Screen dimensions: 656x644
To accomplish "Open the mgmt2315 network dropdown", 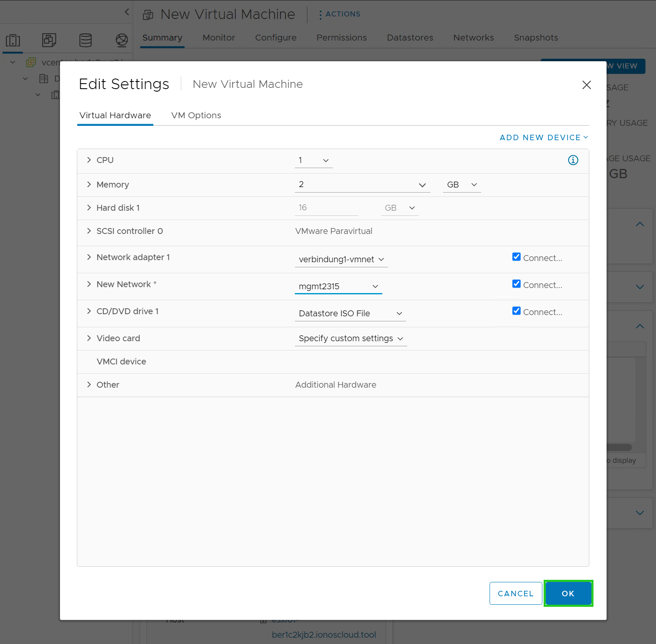I will (x=338, y=286).
